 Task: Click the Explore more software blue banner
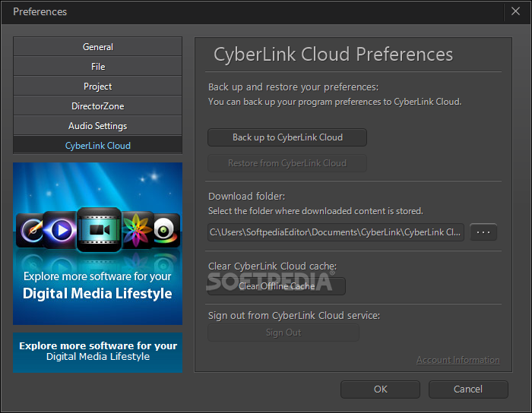coord(98,352)
